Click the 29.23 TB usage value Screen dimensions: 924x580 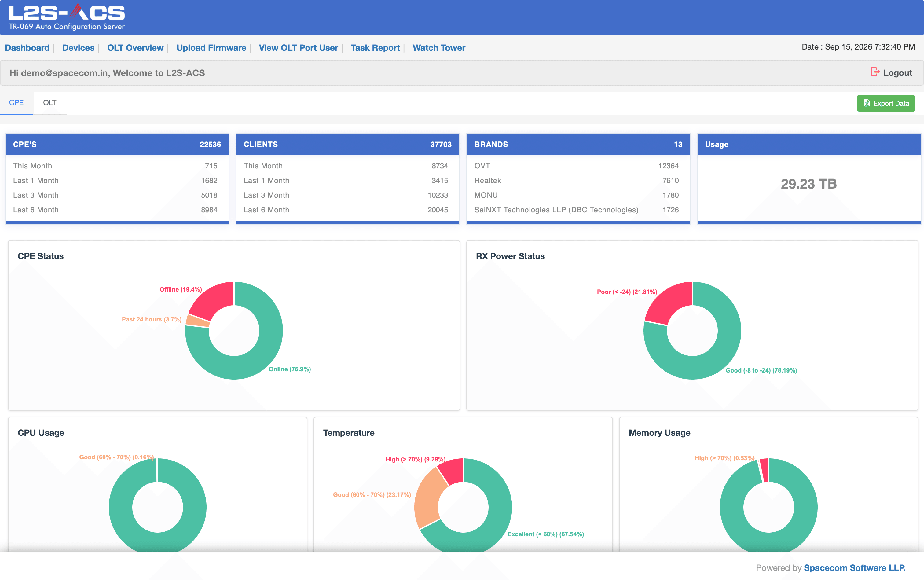(809, 184)
